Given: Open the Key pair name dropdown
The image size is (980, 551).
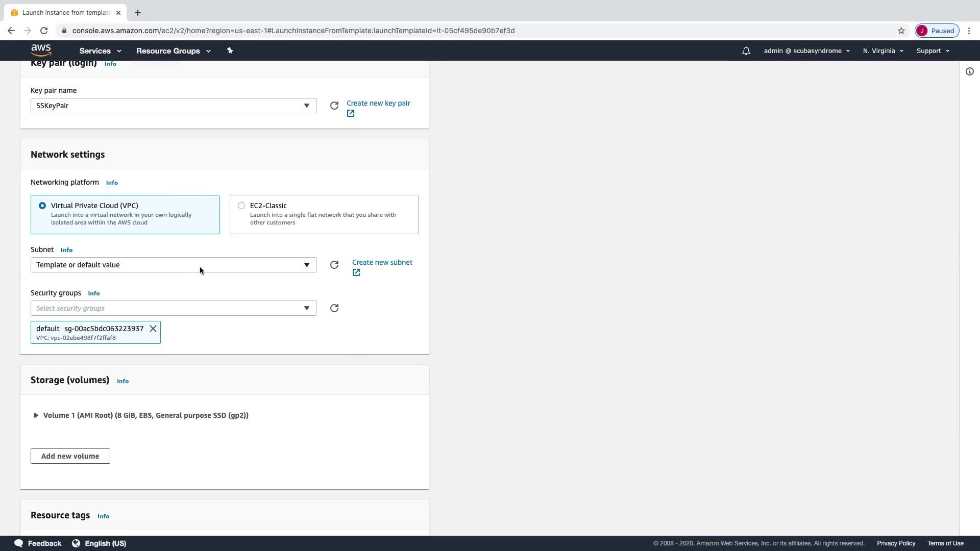Looking at the screenshot, I should click(173, 106).
